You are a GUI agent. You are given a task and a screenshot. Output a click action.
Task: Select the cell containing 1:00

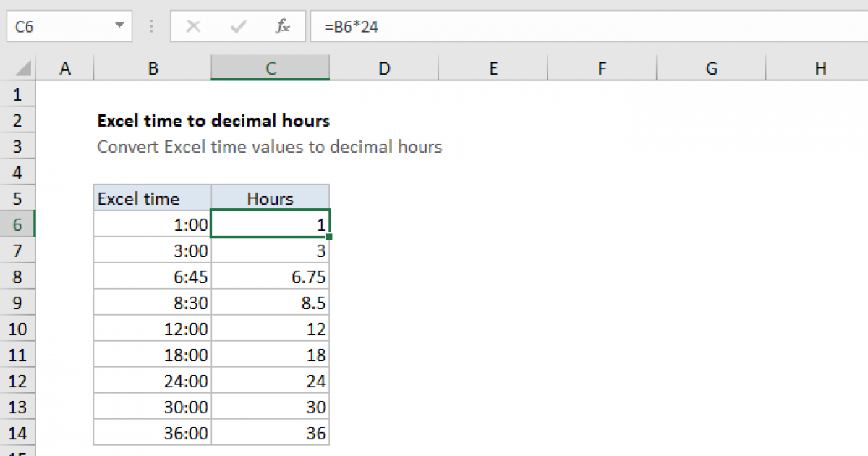pos(153,224)
